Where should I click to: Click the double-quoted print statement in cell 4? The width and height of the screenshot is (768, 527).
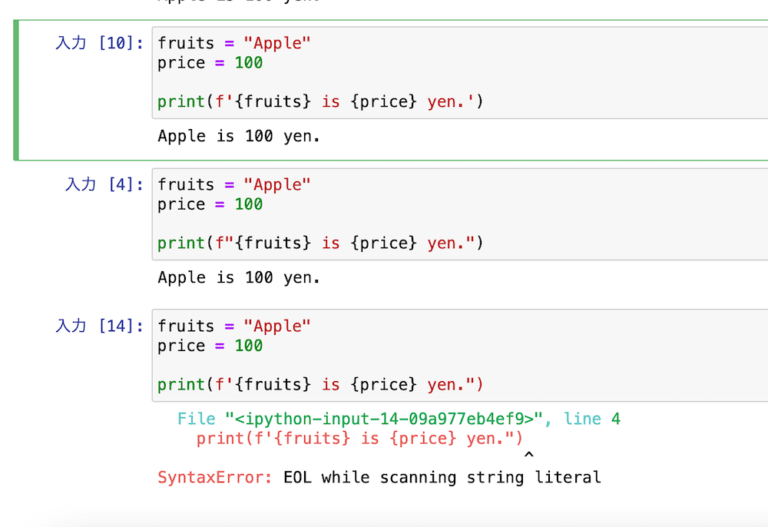(x=320, y=243)
